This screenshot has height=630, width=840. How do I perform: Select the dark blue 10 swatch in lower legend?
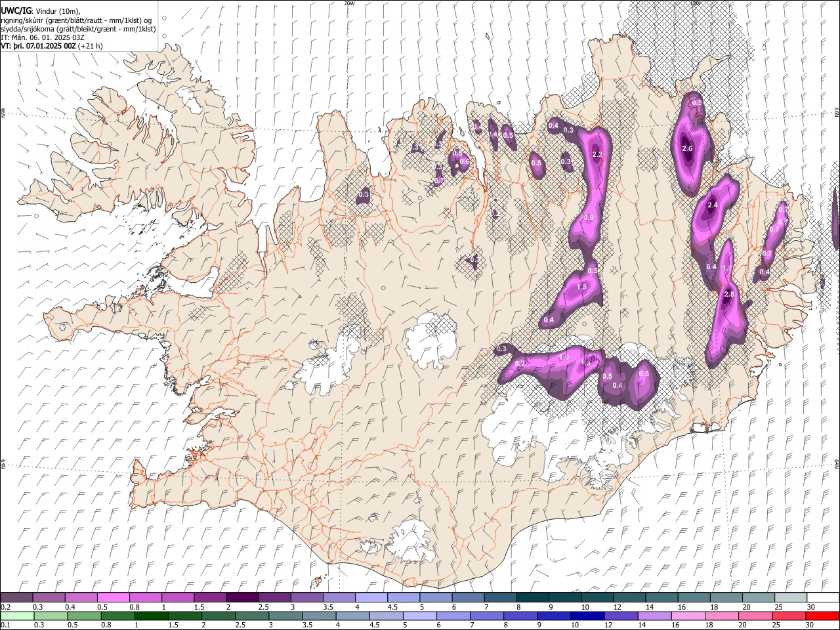pos(587,616)
